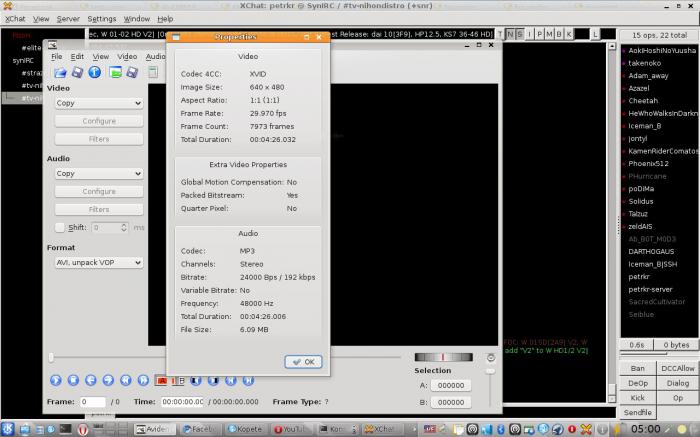The image size is (700, 437).
Task: Click the last button in playback row
Action: click(248, 380)
